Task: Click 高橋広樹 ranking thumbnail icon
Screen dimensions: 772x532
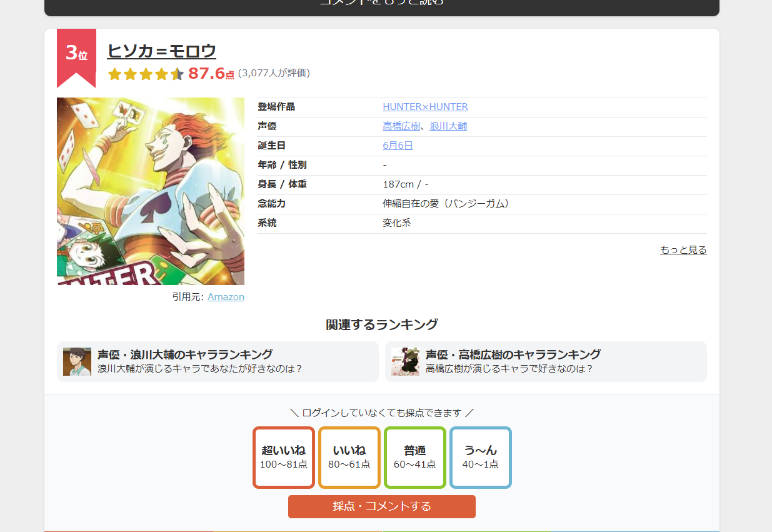Action: pos(405,361)
